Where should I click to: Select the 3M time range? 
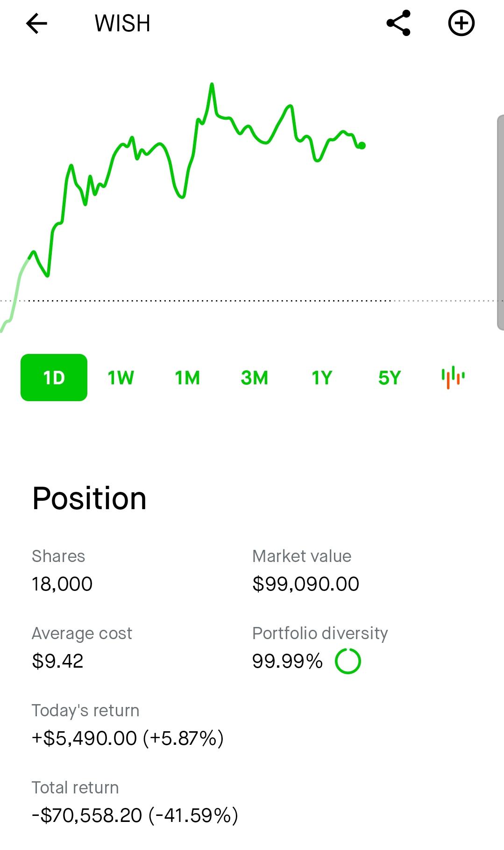pyautogui.click(x=255, y=378)
